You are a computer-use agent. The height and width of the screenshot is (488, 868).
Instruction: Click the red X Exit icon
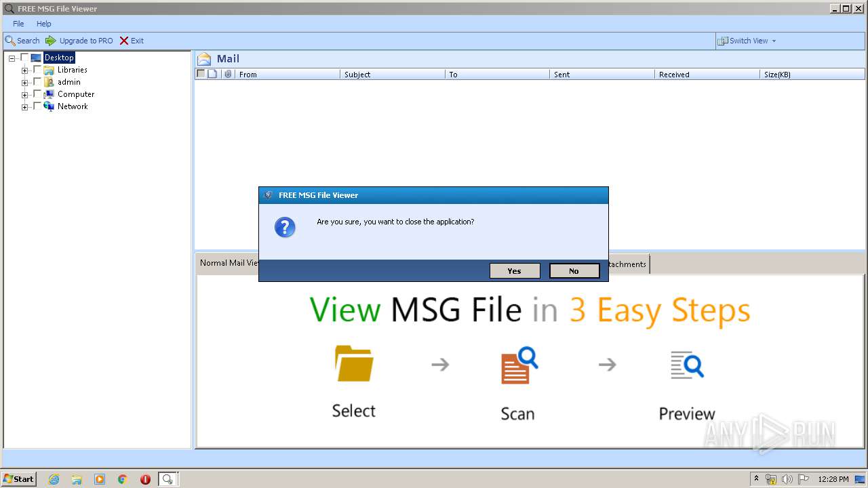click(124, 41)
